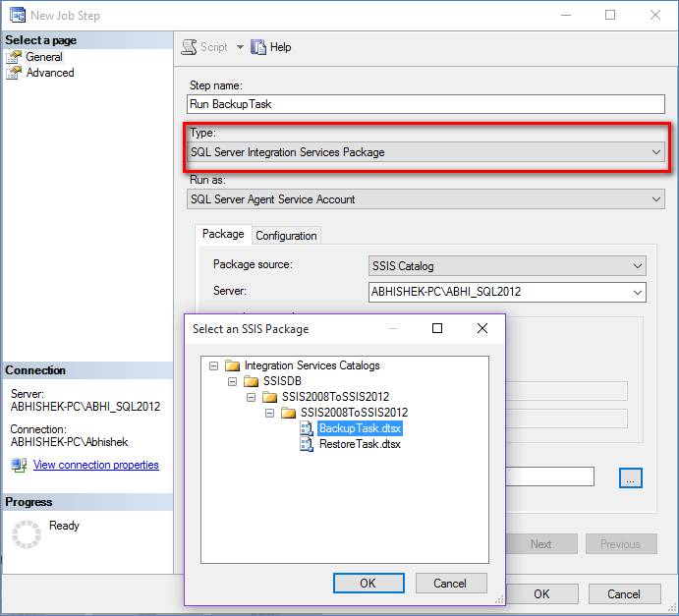679x616 pixels.
Task: Click the Help toolbar icon
Action: point(258,47)
